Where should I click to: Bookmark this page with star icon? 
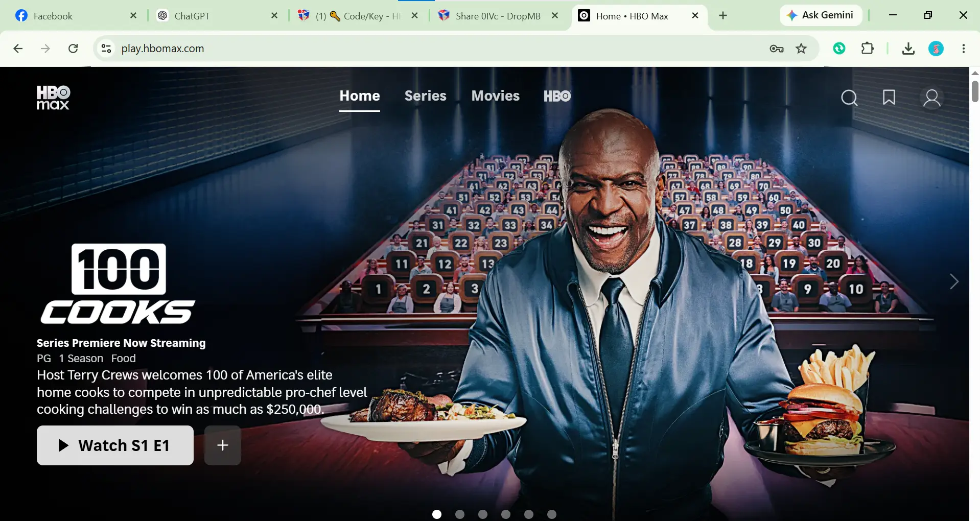801,49
